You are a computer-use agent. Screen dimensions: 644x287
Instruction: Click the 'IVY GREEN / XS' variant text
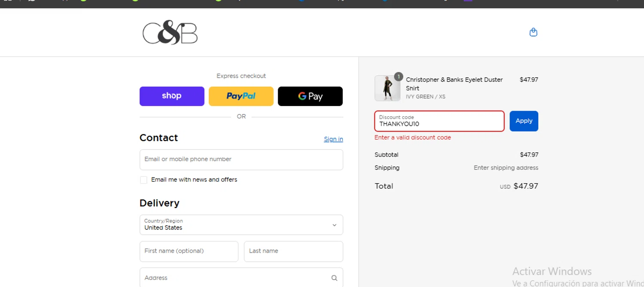coord(425,97)
